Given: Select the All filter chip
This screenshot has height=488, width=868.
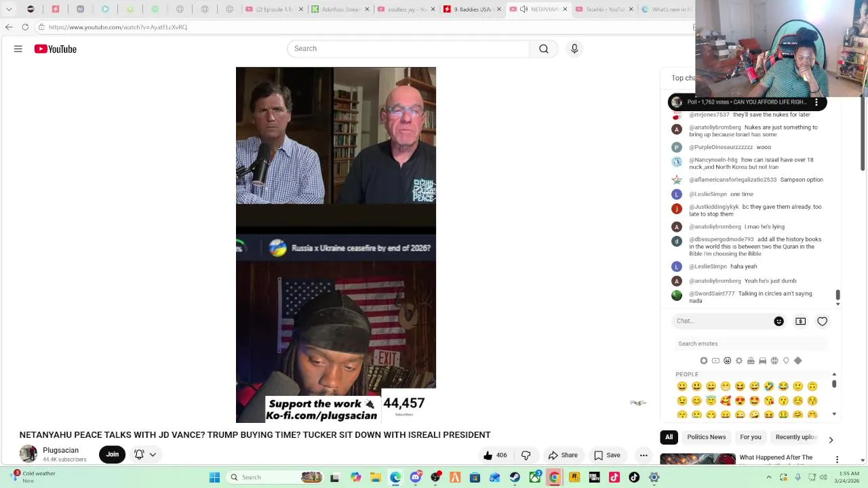Looking at the screenshot, I should pyautogui.click(x=669, y=437).
